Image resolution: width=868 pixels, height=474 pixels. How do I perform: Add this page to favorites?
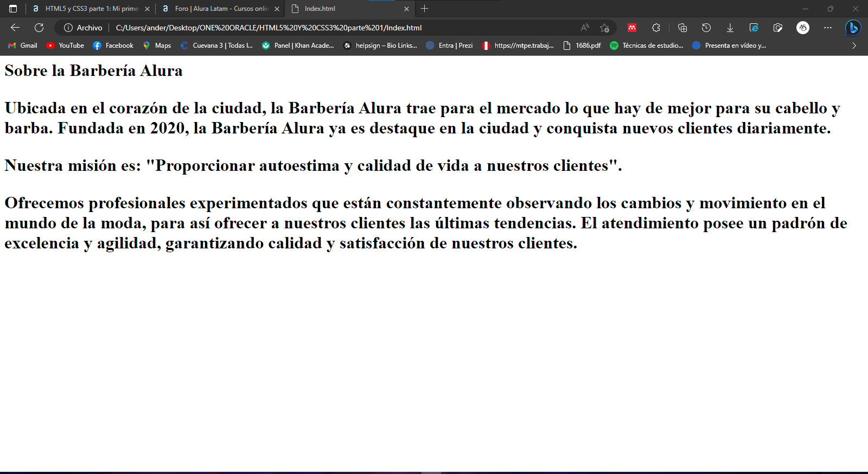[605, 28]
